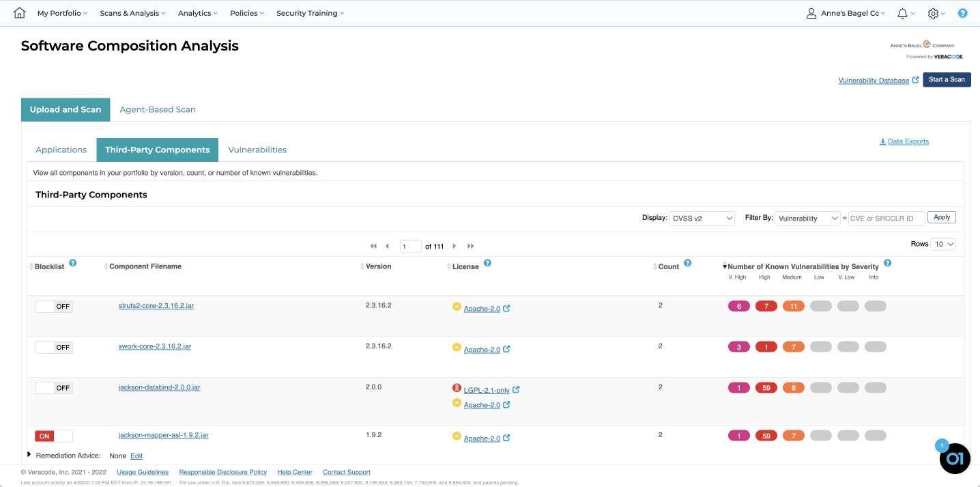
Task: Open the Filter By Vulnerability dropdown
Action: pos(807,219)
